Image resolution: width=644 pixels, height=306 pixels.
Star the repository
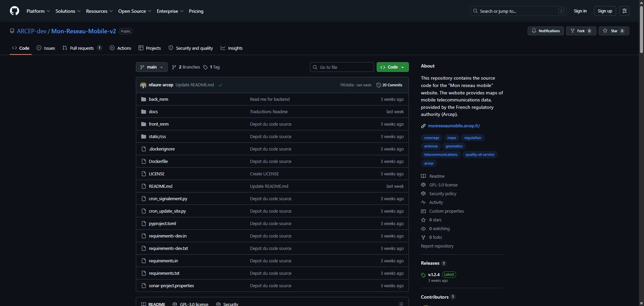pyautogui.click(x=614, y=31)
